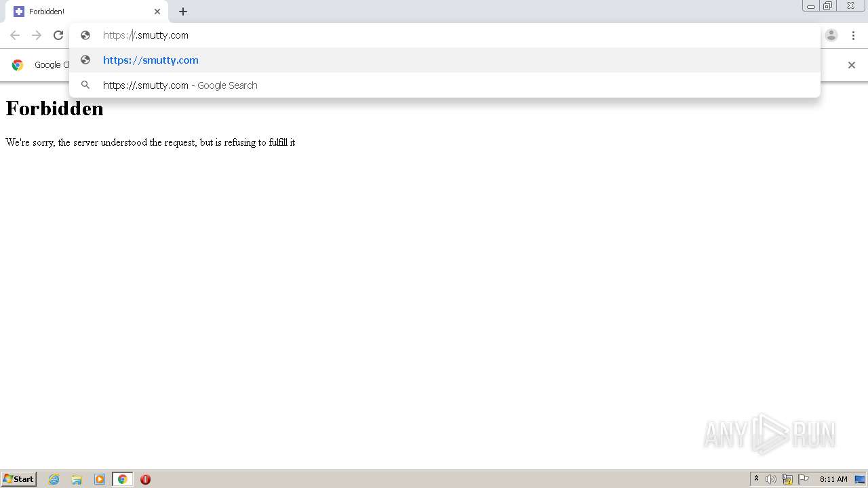Reload the page with the refresh icon
Viewport: 868px width, 488px height.
click(58, 35)
